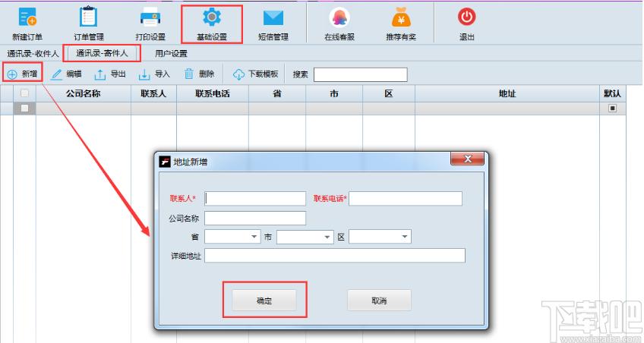The width and height of the screenshot is (644, 343).
Task: Open 打印设置 print settings
Action: pos(150,24)
